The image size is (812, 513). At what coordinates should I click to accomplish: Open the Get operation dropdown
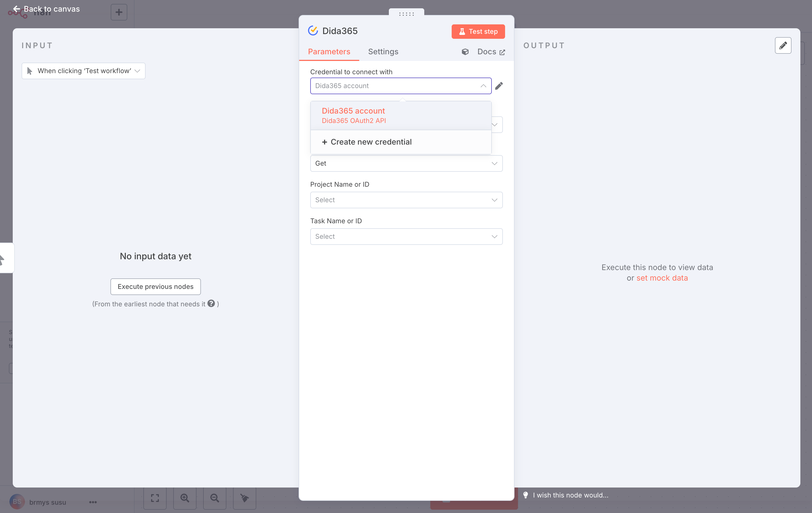pos(406,163)
